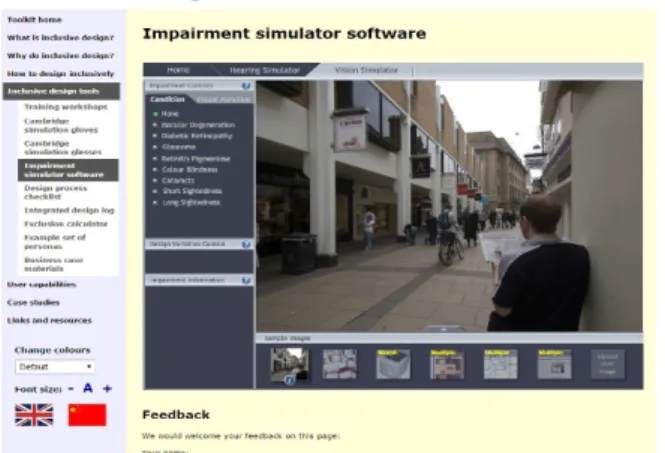Viewport: 665px width, 453px height.
Task: Click the Impairment Controls help icon
Action: coord(246,86)
